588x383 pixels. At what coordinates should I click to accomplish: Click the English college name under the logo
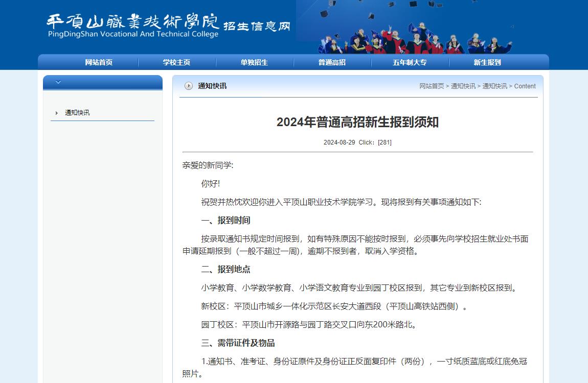pyautogui.click(x=133, y=34)
